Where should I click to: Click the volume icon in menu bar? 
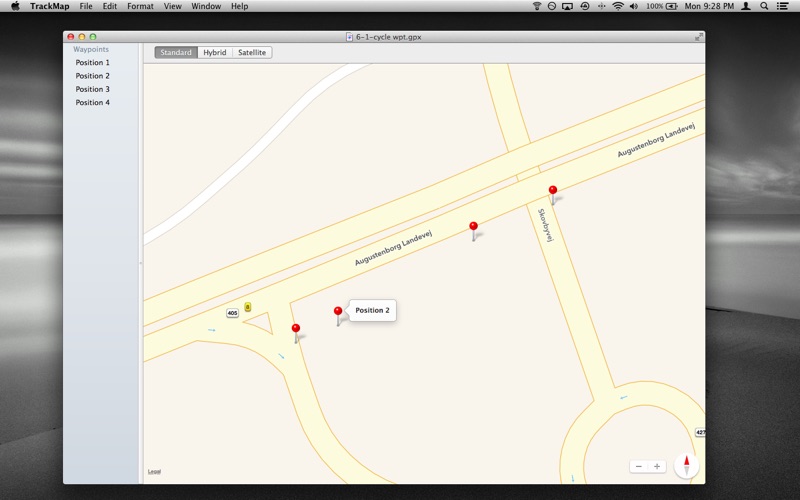pos(634,6)
